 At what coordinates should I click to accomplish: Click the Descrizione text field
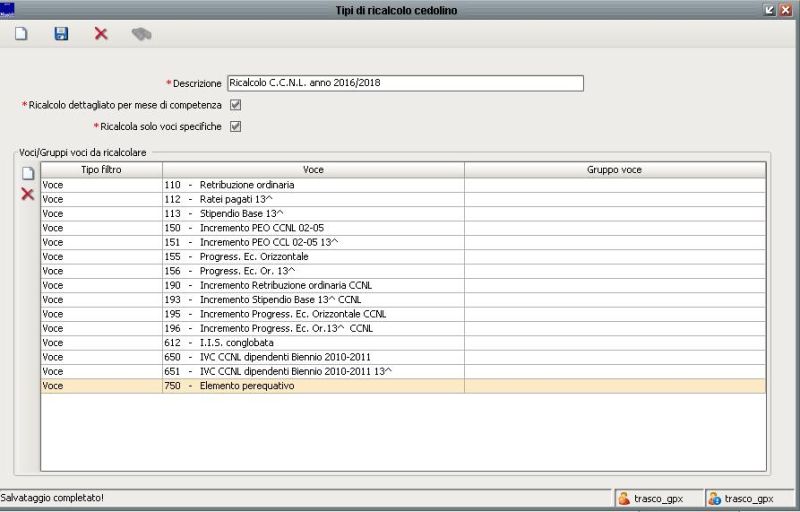404,83
